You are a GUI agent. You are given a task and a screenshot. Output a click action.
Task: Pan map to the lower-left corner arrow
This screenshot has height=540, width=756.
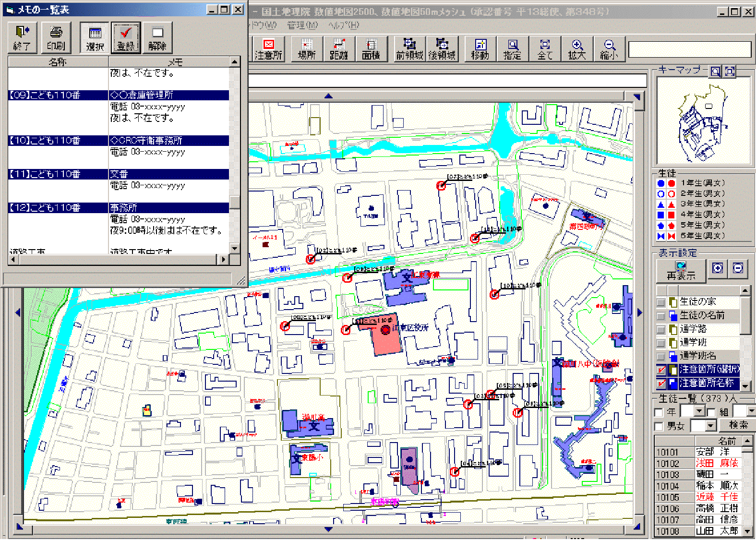19,527
